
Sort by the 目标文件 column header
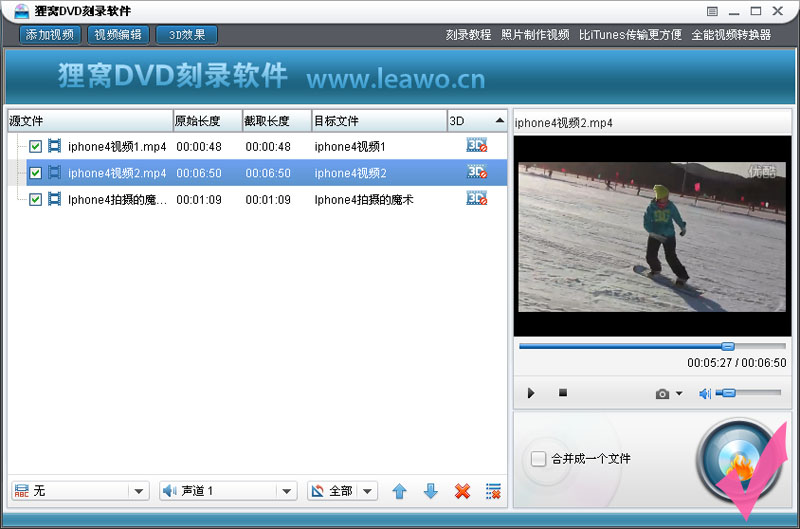point(379,121)
